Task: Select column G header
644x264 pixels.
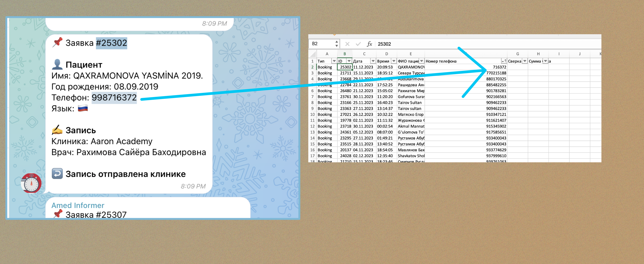Action: tap(517, 54)
